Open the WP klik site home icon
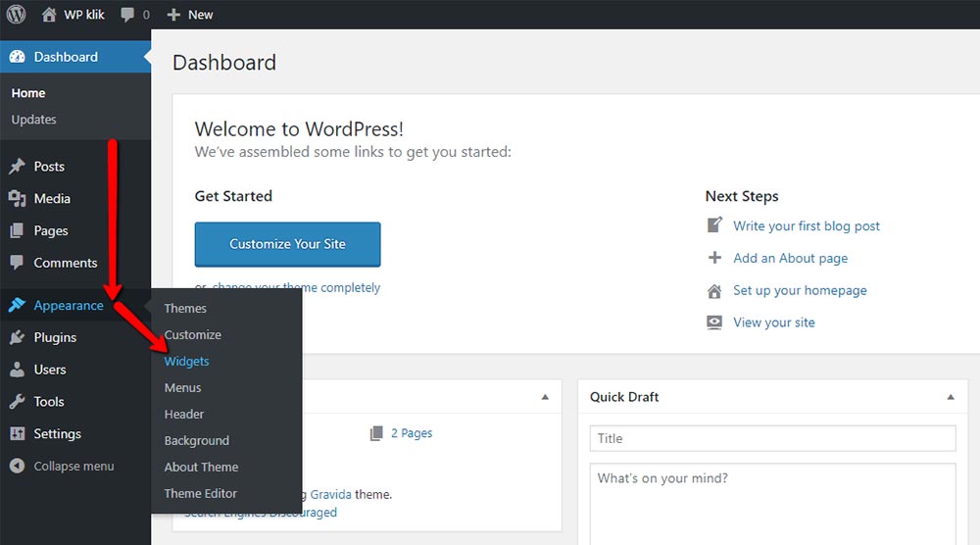The height and width of the screenshot is (545, 980). pos(49,15)
